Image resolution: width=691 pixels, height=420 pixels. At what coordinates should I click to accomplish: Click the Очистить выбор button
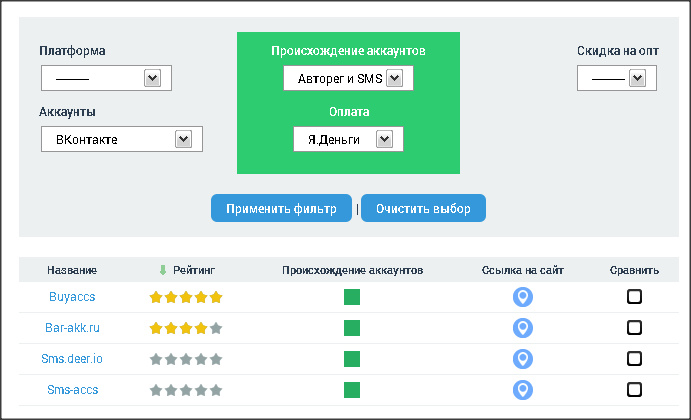tap(423, 208)
